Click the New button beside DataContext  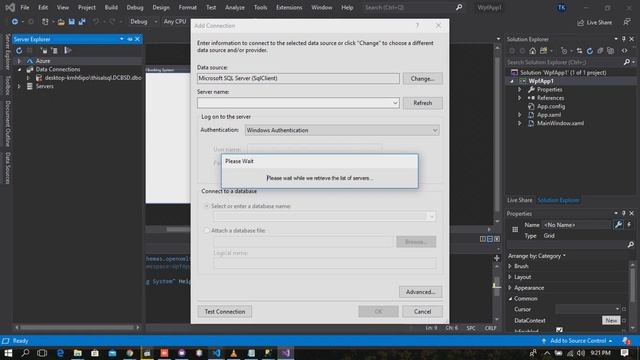[x=611, y=320]
